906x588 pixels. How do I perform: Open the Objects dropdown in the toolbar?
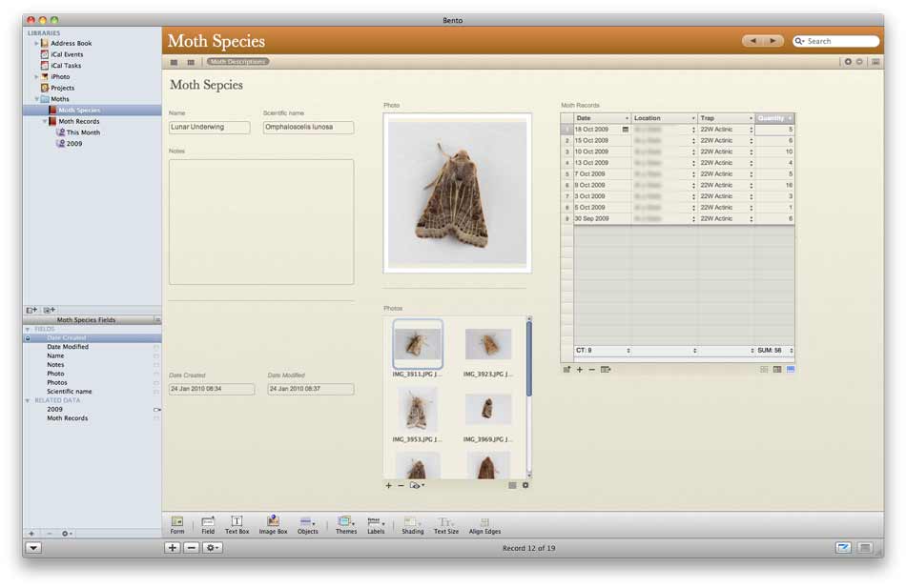307,525
